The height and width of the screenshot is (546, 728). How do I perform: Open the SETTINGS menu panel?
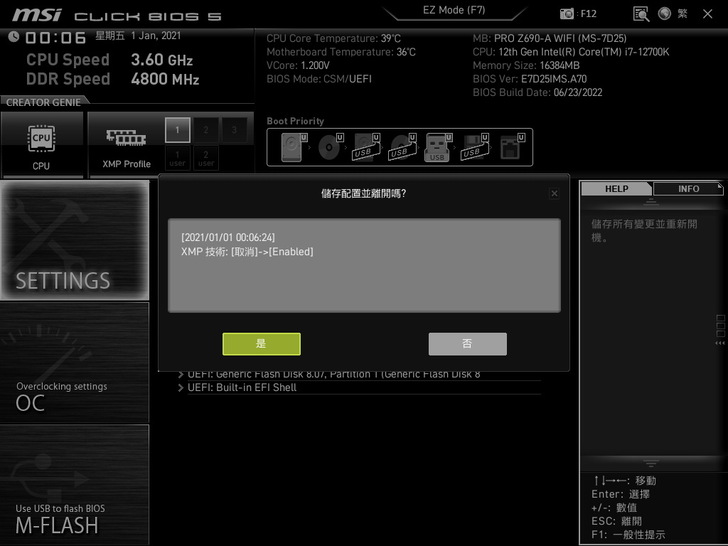point(74,240)
